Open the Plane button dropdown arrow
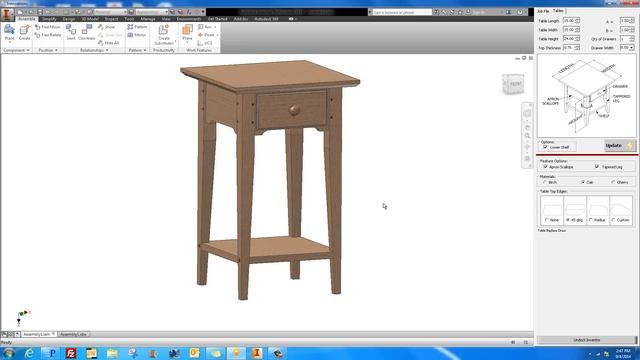 coord(187,42)
